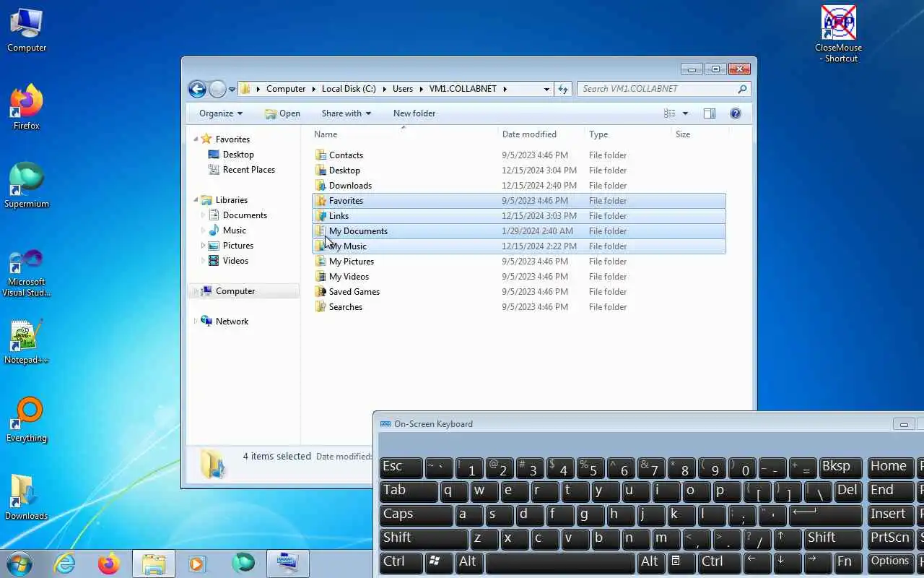
Task: Click the Notepad++ desktop shortcut
Action: click(27, 341)
